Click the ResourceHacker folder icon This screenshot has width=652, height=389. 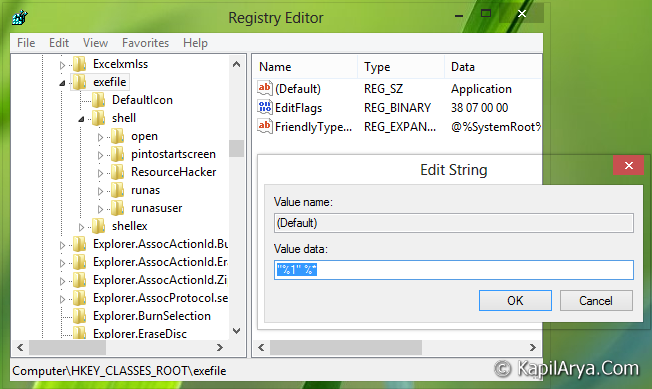click(118, 172)
